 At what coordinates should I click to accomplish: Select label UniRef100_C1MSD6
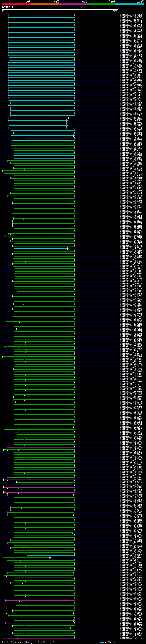(x=131, y=143)
